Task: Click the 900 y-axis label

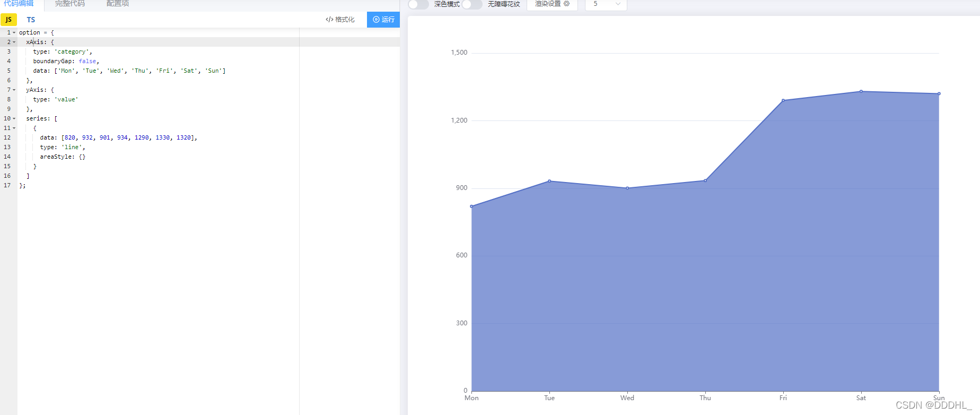Action: (462, 188)
